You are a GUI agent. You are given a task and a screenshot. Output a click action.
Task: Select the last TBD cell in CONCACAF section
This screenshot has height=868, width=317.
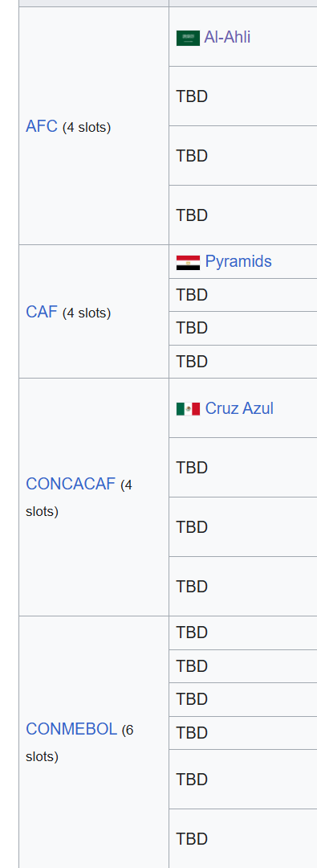[243, 586]
